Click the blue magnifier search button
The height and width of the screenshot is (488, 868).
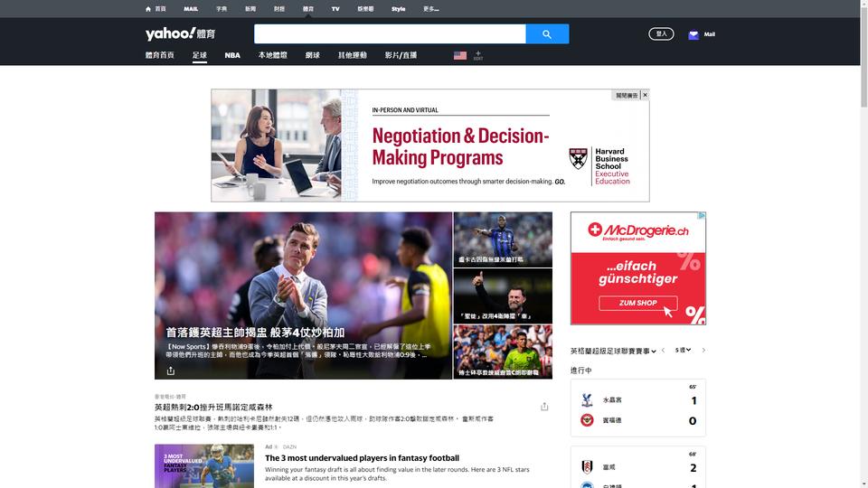coord(547,33)
